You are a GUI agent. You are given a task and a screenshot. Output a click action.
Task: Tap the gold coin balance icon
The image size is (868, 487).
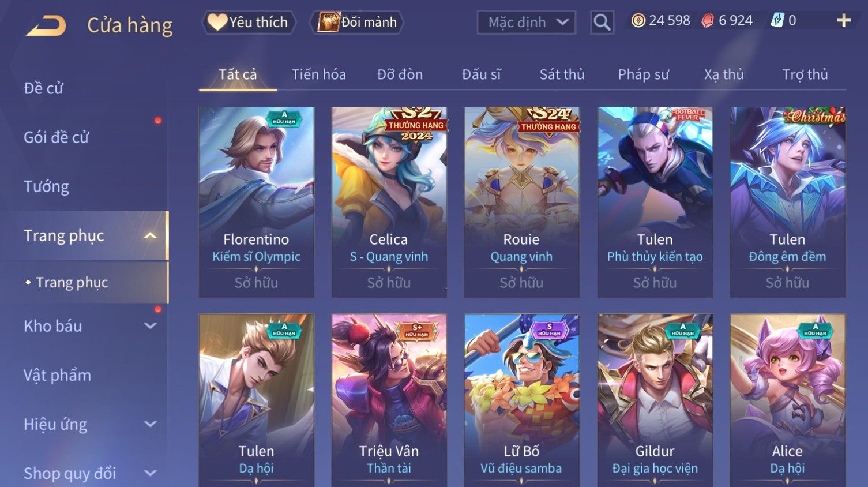(x=638, y=21)
